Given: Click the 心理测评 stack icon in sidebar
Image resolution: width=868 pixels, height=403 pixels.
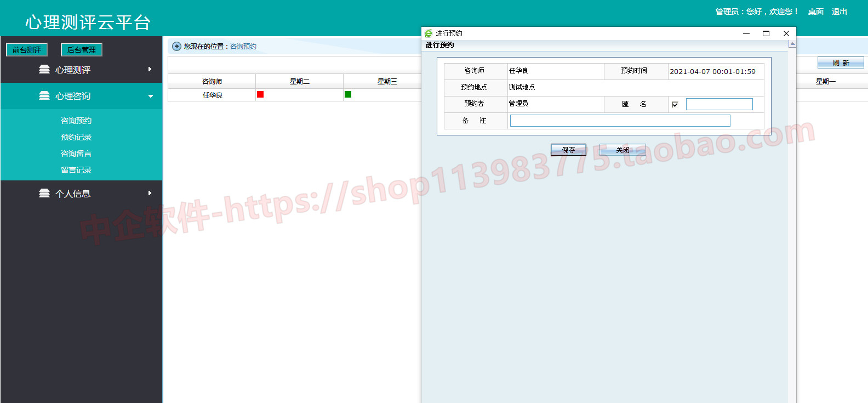Looking at the screenshot, I should pyautogui.click(x=44, y=69).
